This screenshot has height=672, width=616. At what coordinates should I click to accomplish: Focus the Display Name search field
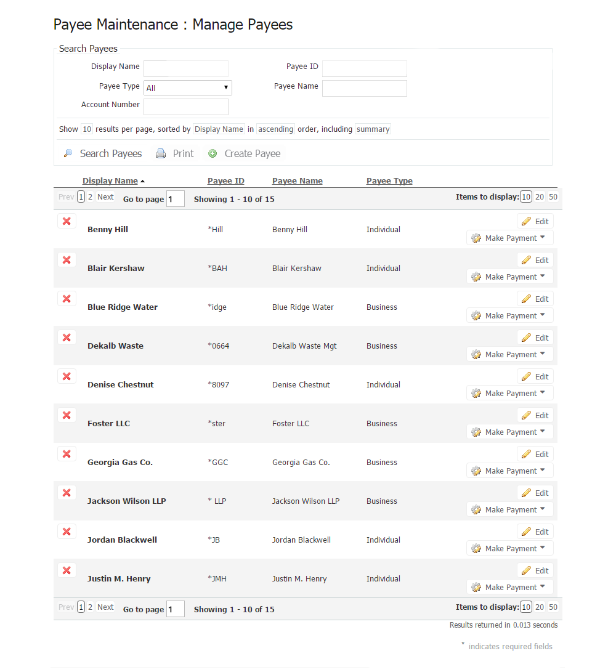tap(186, 68)
